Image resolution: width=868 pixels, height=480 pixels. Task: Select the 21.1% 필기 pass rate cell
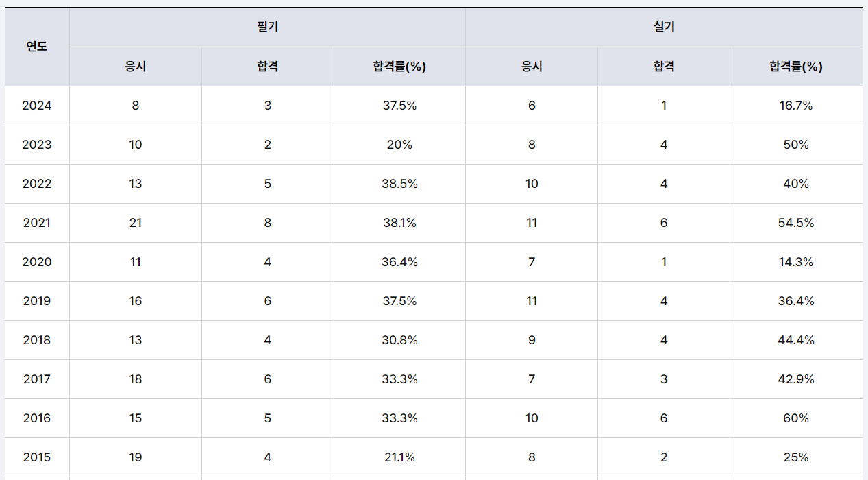coord(399,457)
